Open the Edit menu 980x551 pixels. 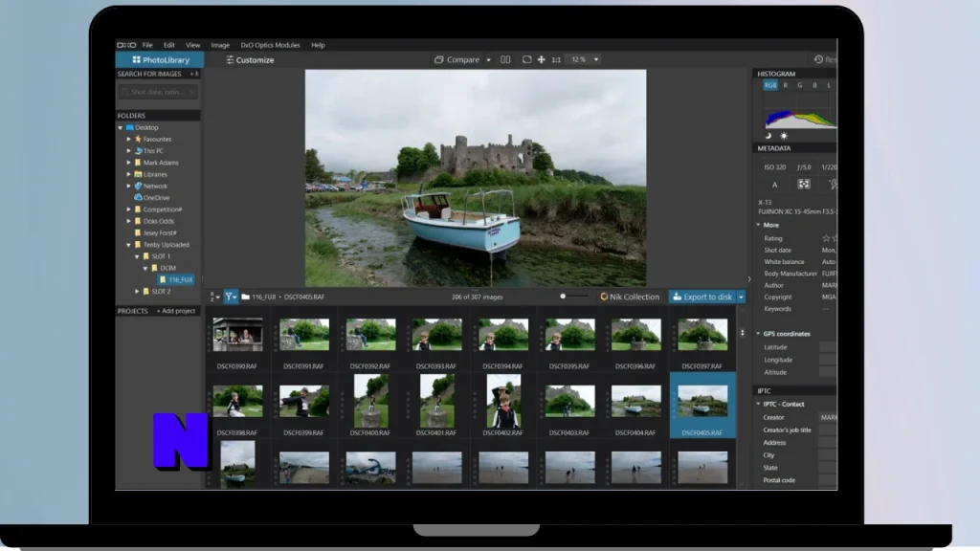[x=169, y=45]
